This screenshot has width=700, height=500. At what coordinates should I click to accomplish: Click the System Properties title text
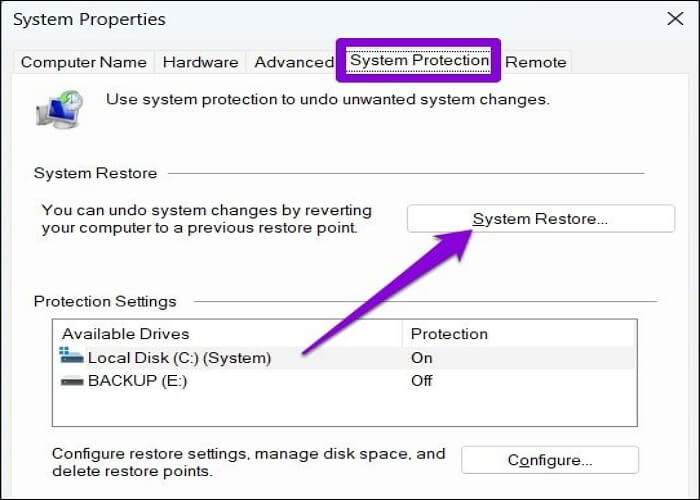tap(89, 20)
